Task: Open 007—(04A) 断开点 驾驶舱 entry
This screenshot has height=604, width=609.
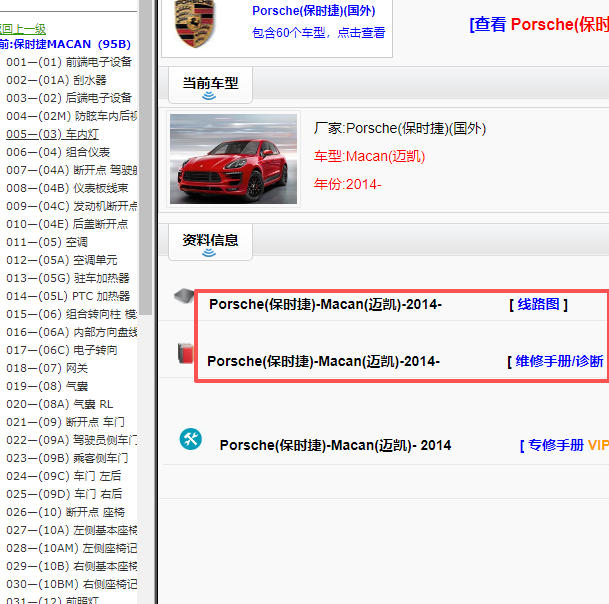Action: point(72,170)
